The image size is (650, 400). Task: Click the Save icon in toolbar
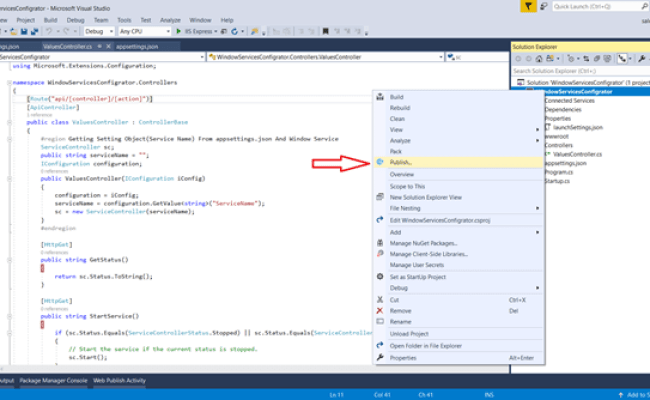[x=24, y=32]
